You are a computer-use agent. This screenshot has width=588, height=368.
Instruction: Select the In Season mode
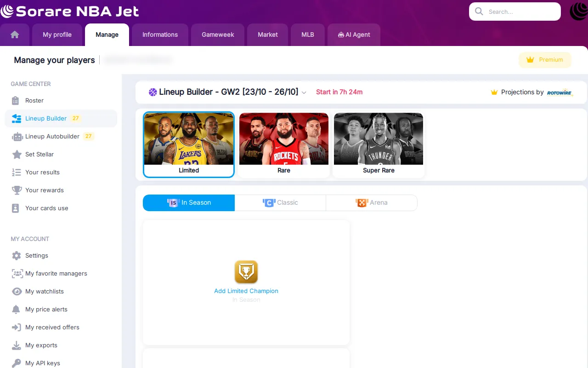pyautogui.click(x=189, y=203)
